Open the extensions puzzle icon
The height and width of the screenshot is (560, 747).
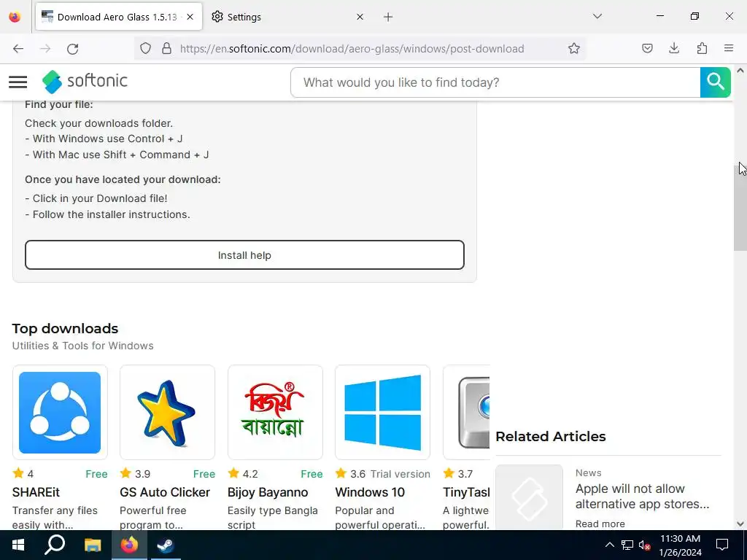pyautogui.click(x=702, y=48)
